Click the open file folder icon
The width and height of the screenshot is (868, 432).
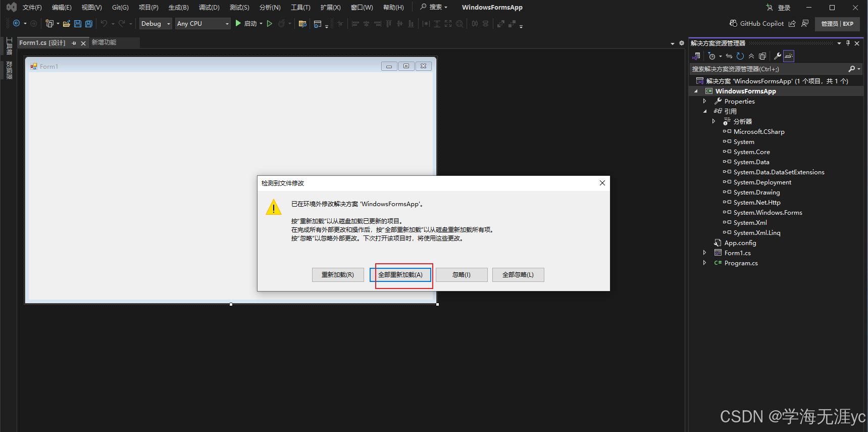click(66, 23)
